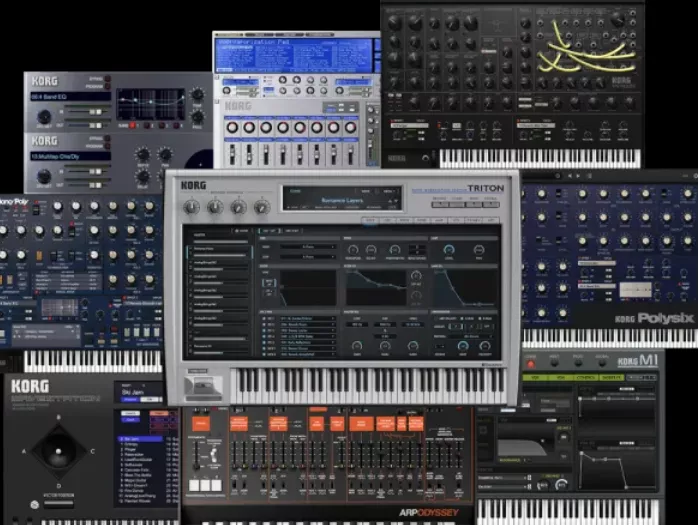Click the EQ curve graph in the 4 Band EQ unit
This screenshot has width=698, height=525.
coord(150,104)
